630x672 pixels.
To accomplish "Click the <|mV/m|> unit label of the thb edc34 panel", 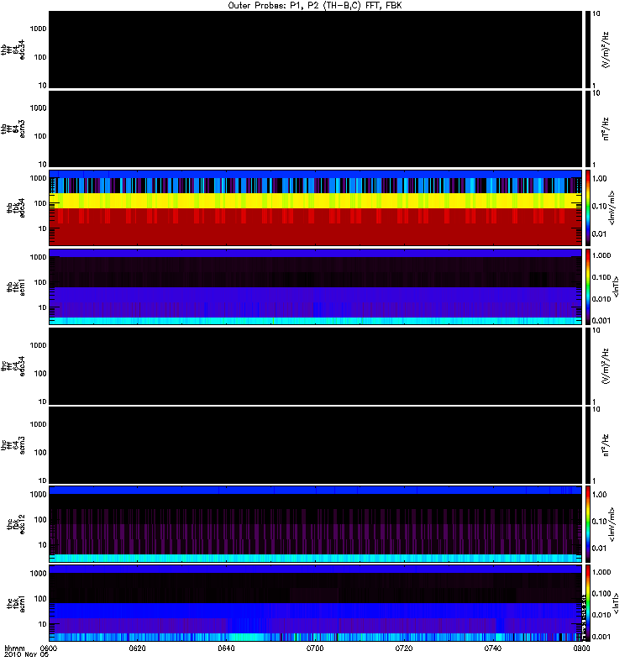I will tap(612, 207).
